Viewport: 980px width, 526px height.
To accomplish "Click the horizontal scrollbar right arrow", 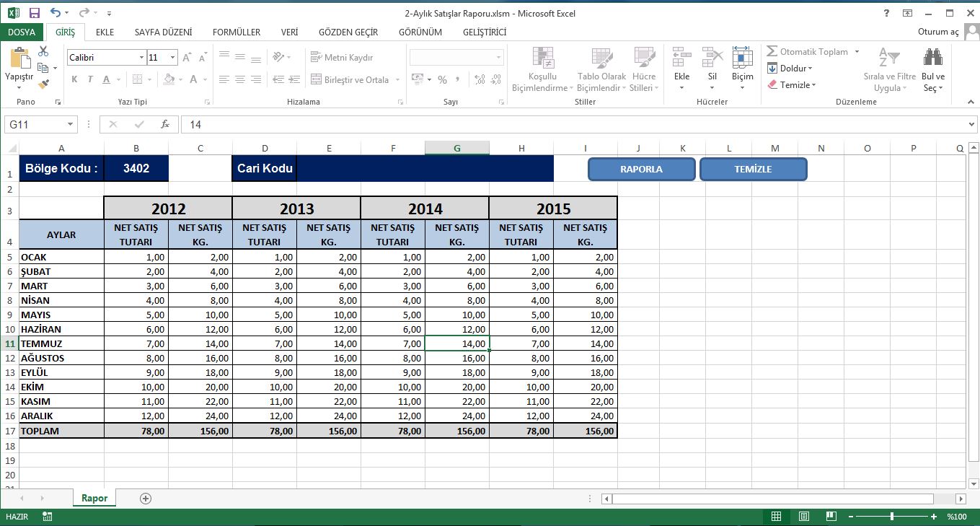I will [x=961, y=499].
